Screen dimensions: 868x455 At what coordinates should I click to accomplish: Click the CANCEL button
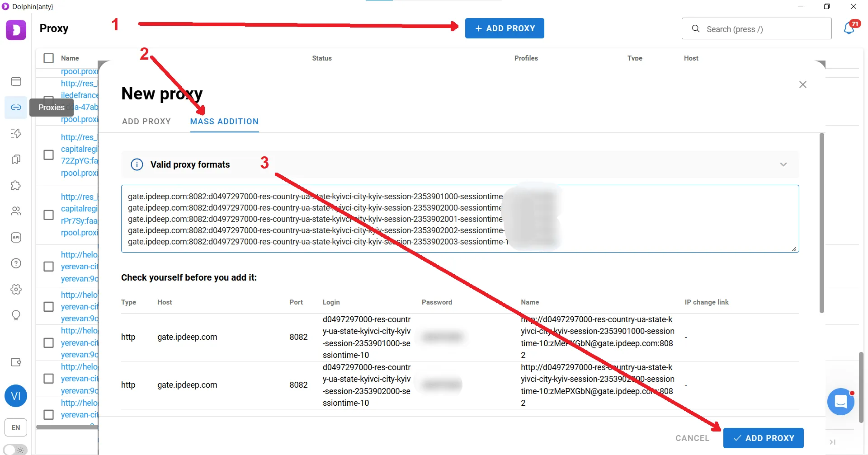[x=692, y=438]
